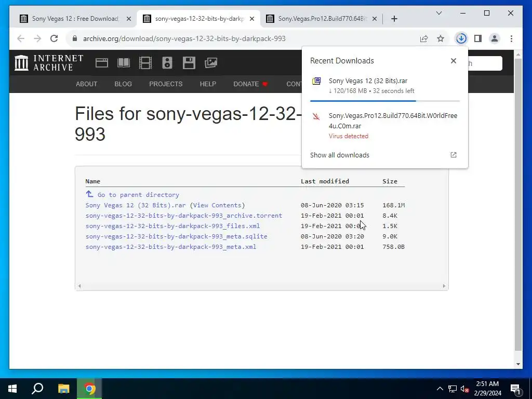Click the Sony Vegas 12 rar file icon in downloads
This screenshot has height=399, width=532.
[x=316, y=81]
